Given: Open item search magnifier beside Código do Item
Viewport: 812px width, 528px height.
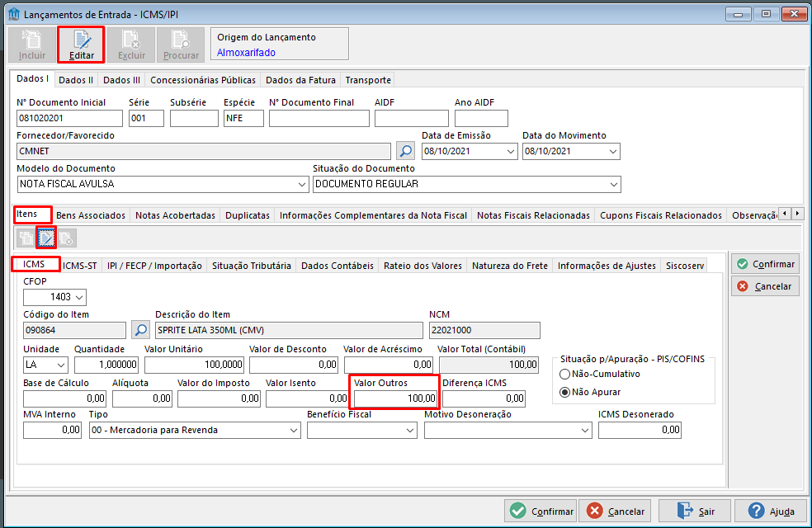Looking at the screenshot, I should tap(141, 330).
